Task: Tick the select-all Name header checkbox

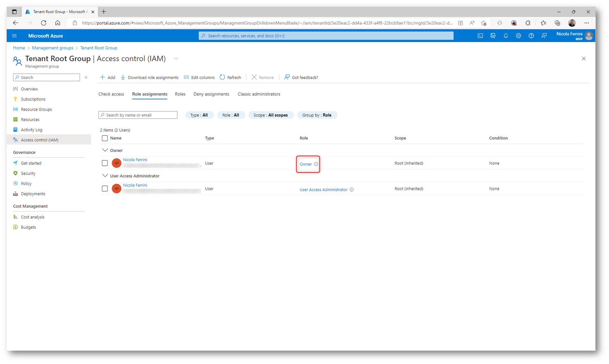Action: coord(105,138)
